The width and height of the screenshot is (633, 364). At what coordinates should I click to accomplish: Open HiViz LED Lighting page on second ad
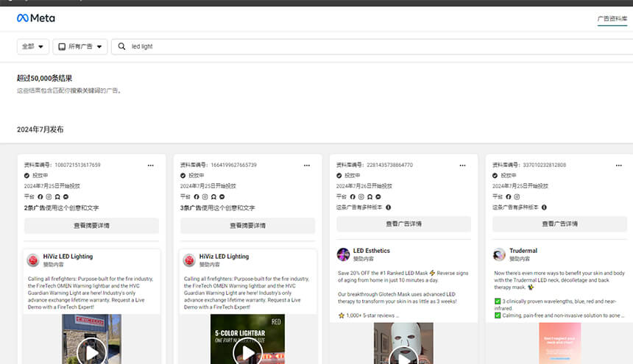click(x=224, y=257)
